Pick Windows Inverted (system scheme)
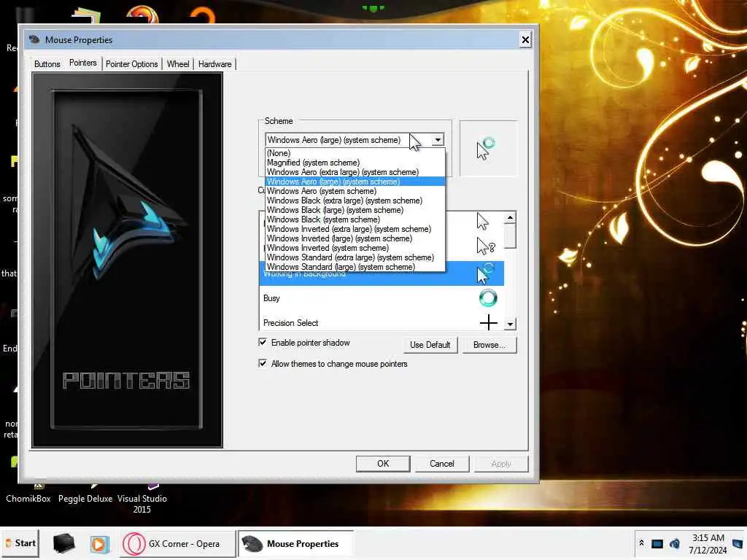Viewport: 747px width, 560px height. 355,248
